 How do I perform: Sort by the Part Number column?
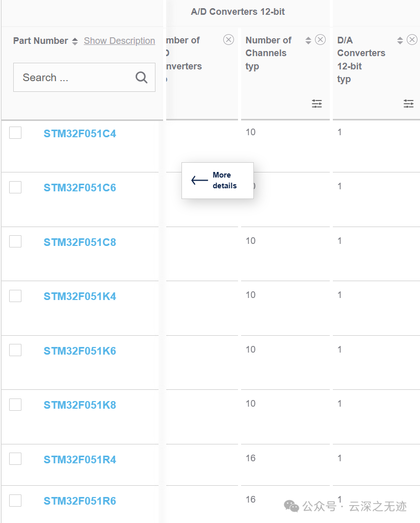[75, 41]
